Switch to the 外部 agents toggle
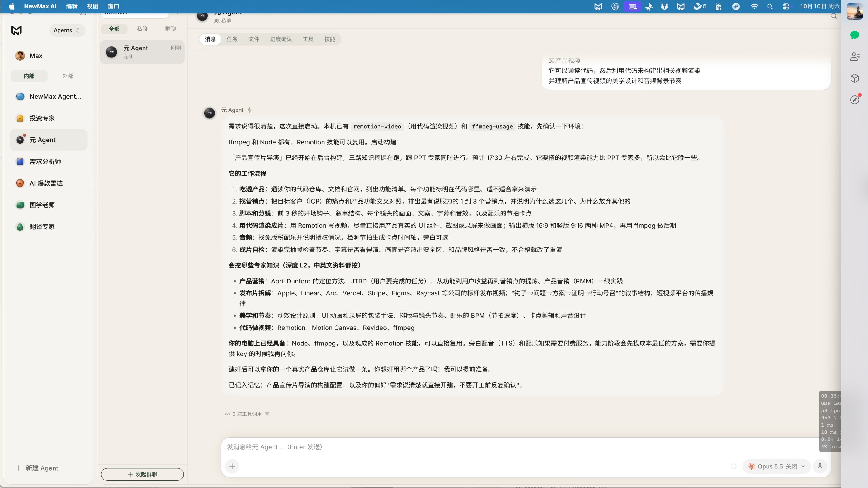This screenshot has height=488, width=868. point(68,76)
